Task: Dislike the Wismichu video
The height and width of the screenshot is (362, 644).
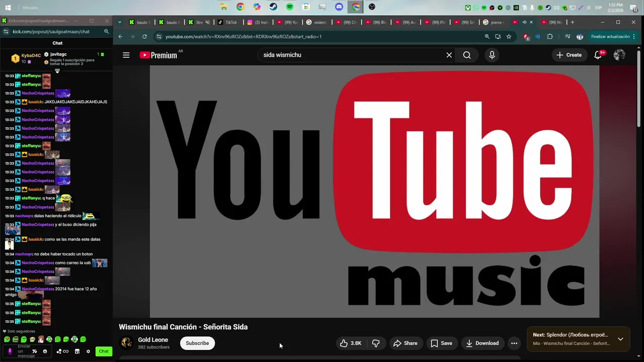Action: pyautogui.click(x=376, y=343)
